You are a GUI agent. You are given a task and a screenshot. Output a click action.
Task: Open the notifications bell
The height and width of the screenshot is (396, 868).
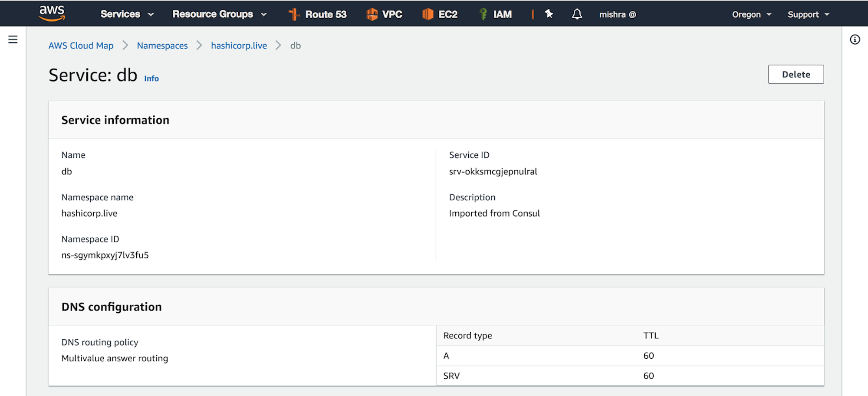pos(577,14)
